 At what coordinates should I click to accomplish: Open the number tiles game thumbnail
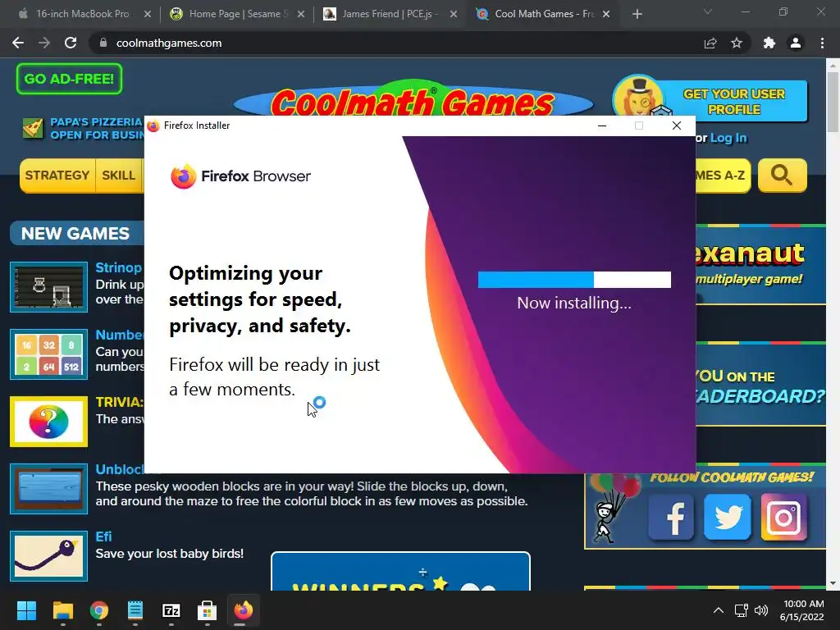pos(48,354)
